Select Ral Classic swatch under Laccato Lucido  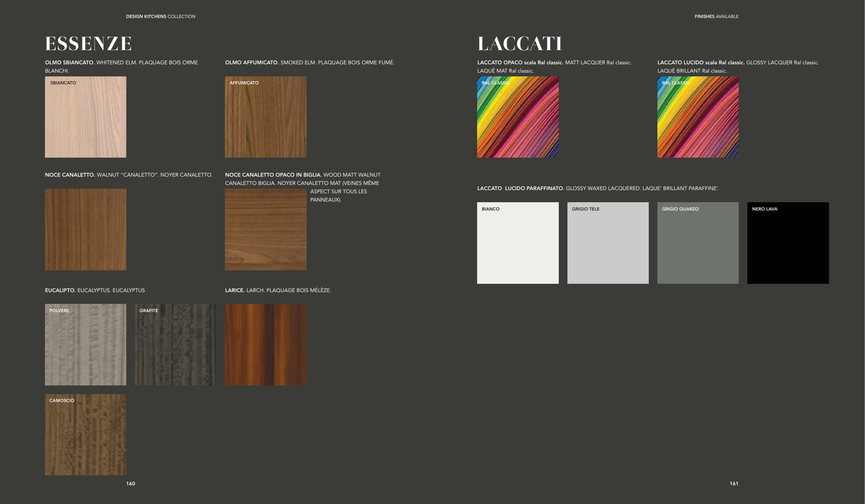point(698,117)
